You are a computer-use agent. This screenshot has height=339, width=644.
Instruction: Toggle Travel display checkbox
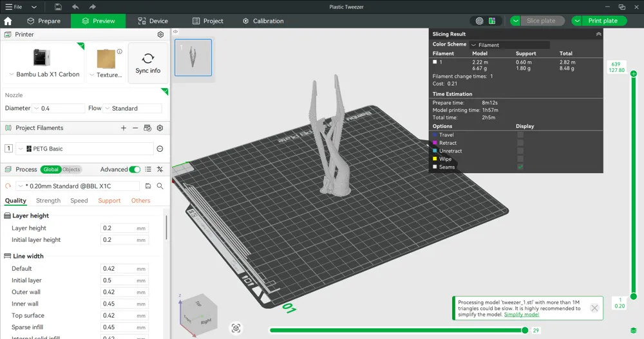(x=520, y=135)
